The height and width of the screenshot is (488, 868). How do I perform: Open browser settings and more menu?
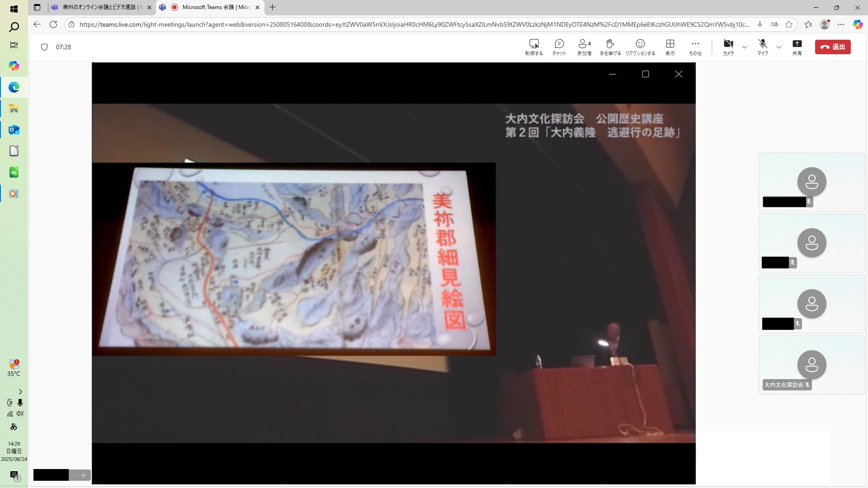pyautogui.click(x=841, y=24)
